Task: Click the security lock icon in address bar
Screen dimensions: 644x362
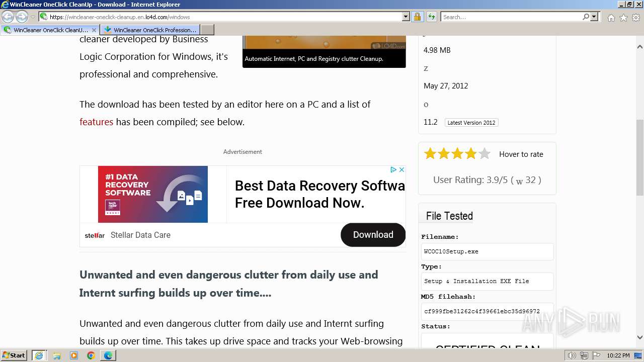Action: 417,17
